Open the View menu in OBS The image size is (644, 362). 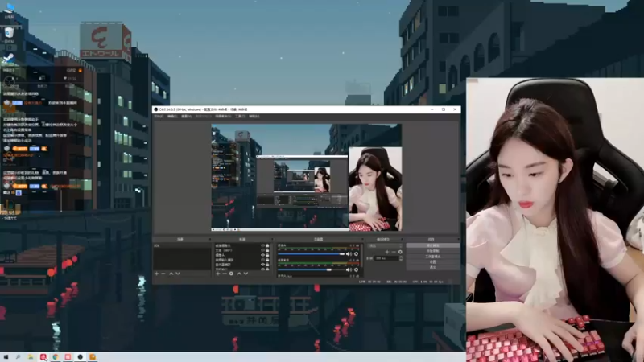[186, 116]
